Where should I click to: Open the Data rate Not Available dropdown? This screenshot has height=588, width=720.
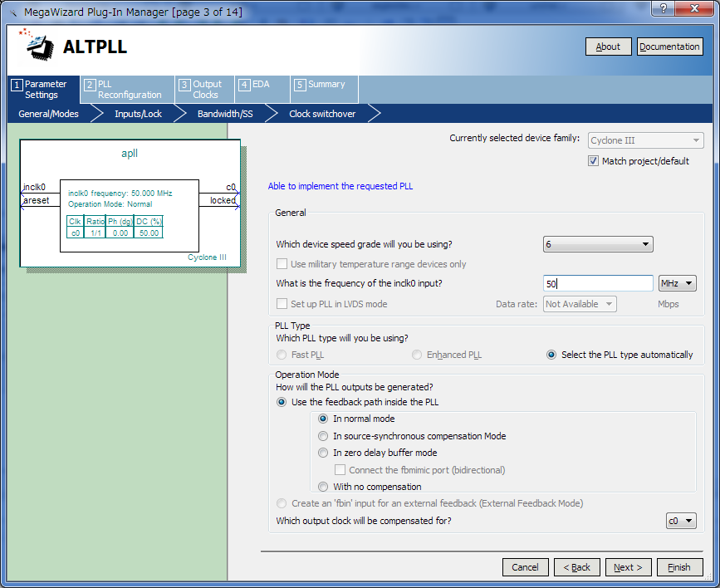[580, 304]
